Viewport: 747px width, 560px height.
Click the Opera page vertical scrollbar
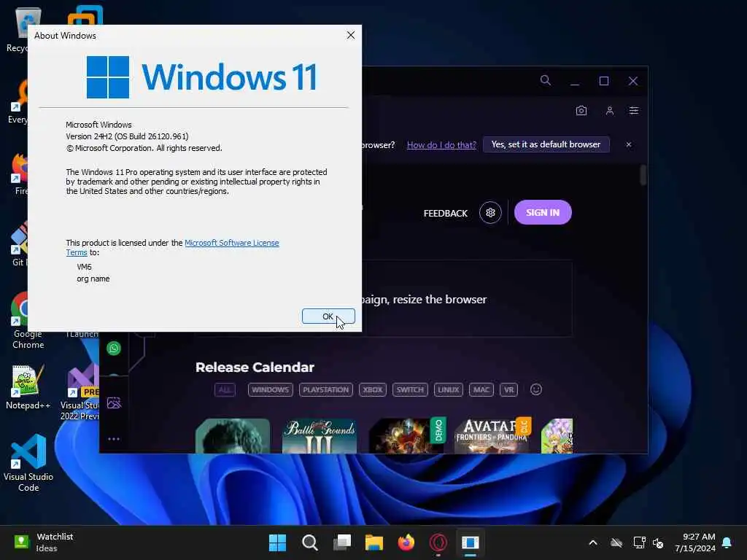[x=643, y=175]
